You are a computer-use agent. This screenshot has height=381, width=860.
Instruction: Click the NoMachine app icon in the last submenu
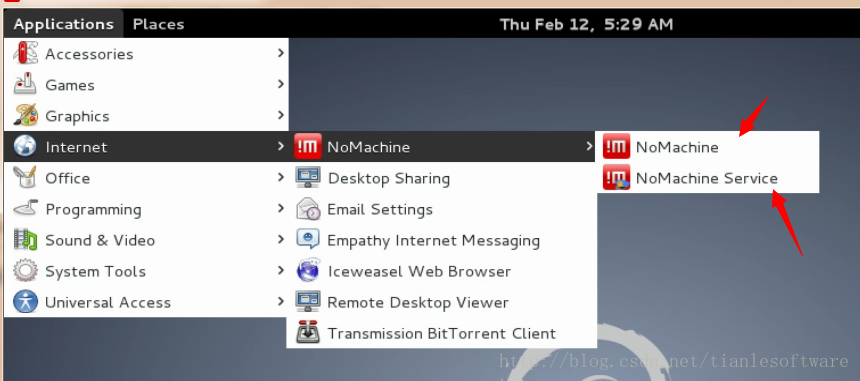click(x=616, y=147)
